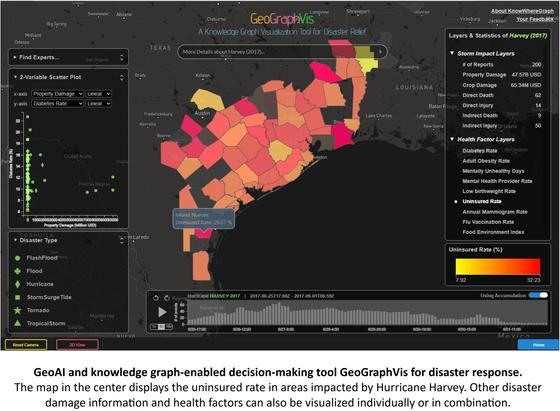Show the Indirect Injury layer
Screen dimensions: 560x411
(x=479, y=126)
